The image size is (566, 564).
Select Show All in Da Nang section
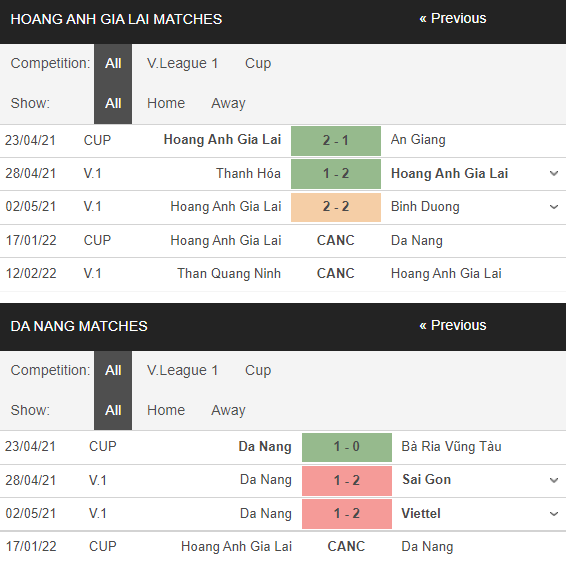113,411
